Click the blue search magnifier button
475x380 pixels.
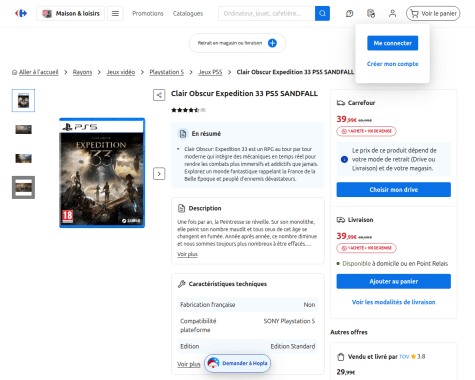tap(322, 13)
